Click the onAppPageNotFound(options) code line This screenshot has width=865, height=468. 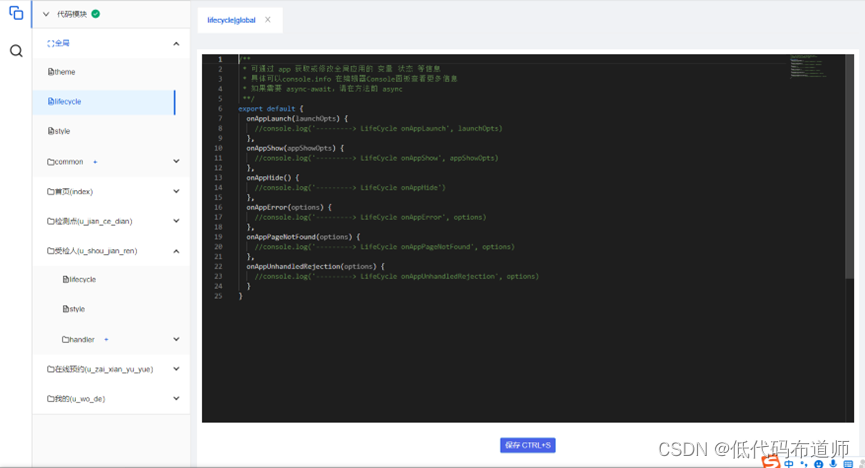click(303, 237)
